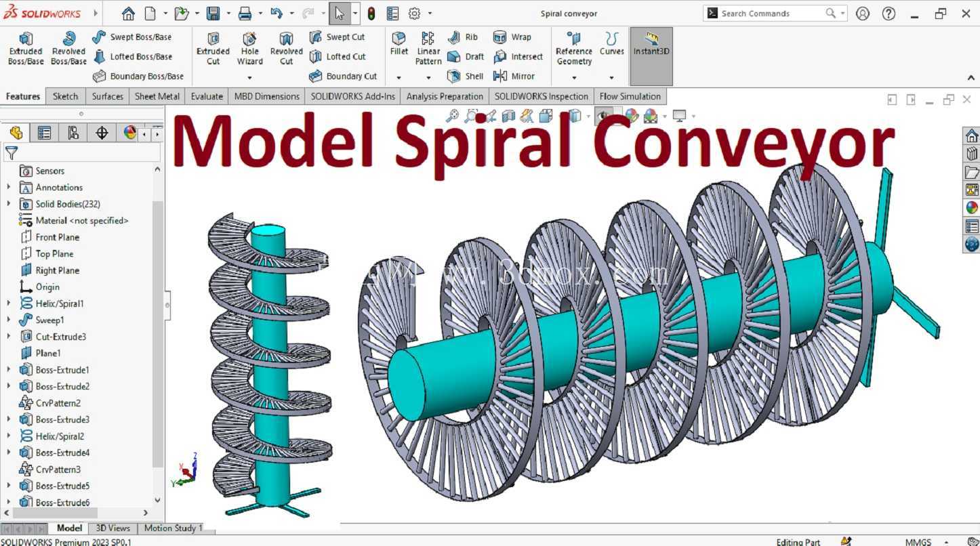Open the Linear Pattern tool
This screenshot has height=546, width=980.
coord(428,49)
